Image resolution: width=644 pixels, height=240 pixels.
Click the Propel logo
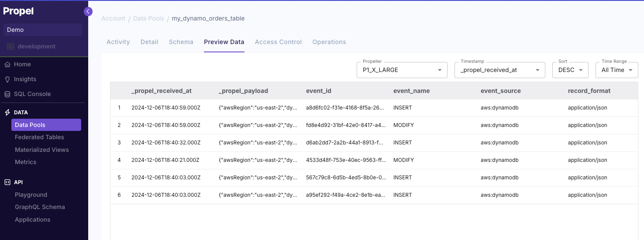point(18,11)
